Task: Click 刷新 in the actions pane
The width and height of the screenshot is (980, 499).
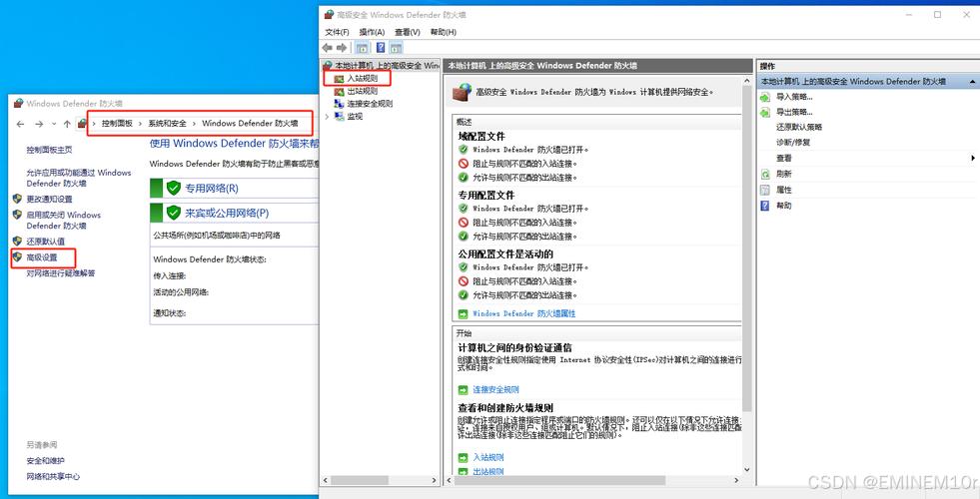Action: (x=784, y=174)
